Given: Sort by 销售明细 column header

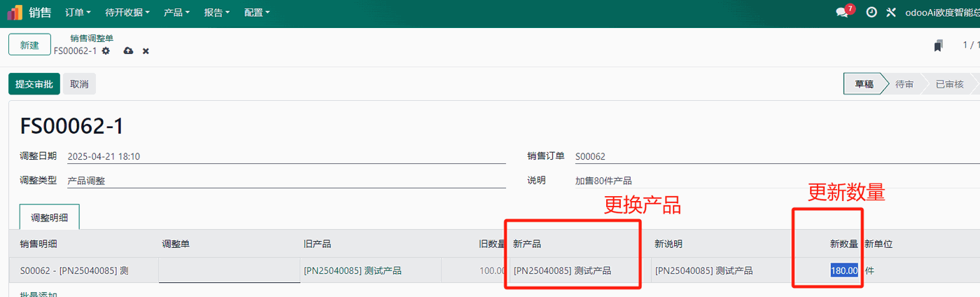Looking at the screenshot, I should click(38, 244).
